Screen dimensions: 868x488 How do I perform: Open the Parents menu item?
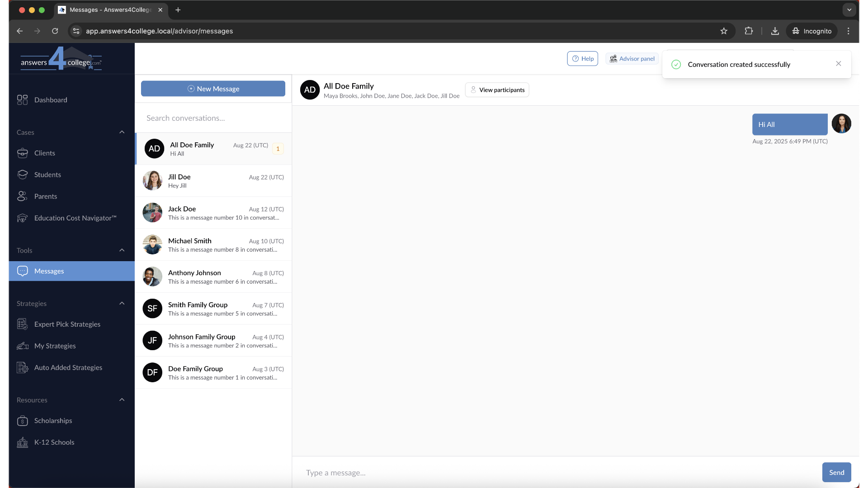pos(46,197)
